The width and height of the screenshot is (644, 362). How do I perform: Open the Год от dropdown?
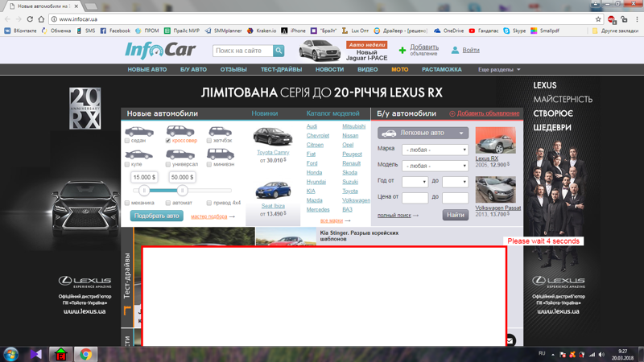pyautogui.click(x=415, y=182)
